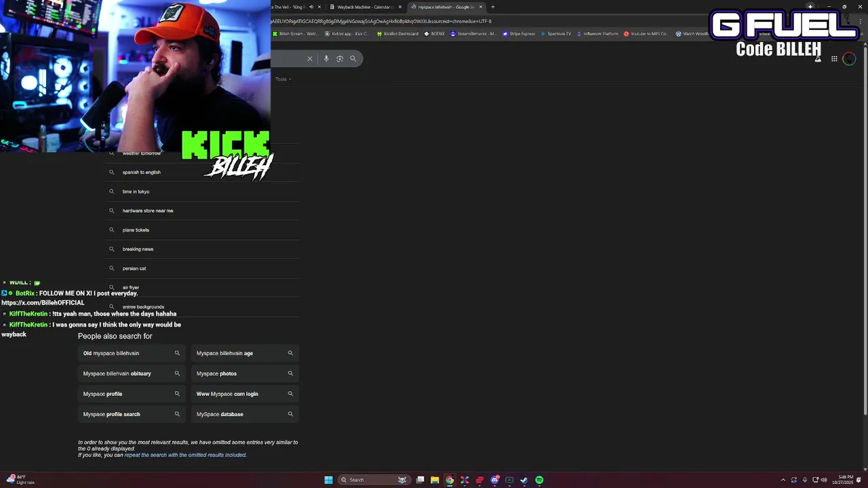The image size is (868, 488).
Task: Open the Steam taskbar icon
Action: (524, 480)
